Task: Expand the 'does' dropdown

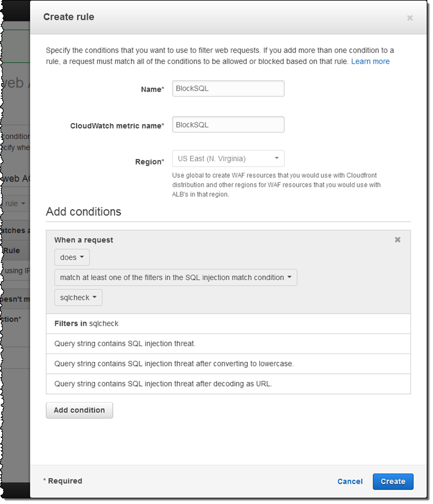Action: [72, 258]
